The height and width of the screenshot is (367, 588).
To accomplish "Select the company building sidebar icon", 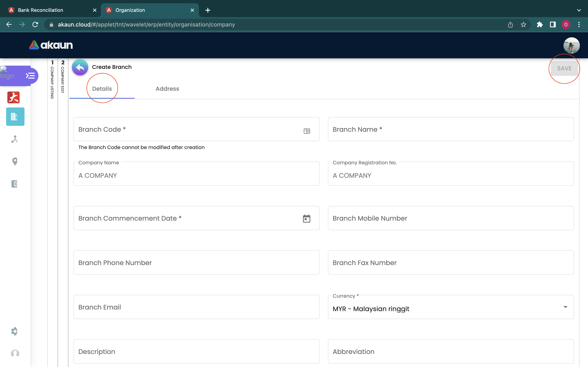I will tap(15, 117).
